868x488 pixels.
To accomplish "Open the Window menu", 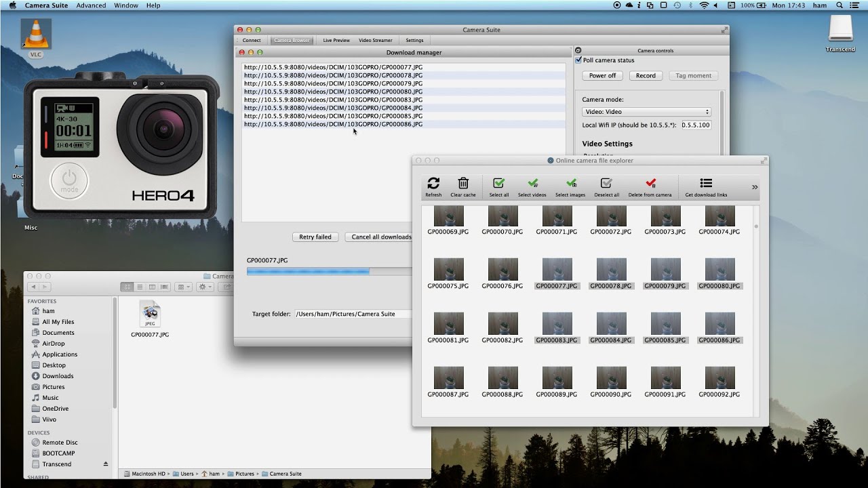I will tap(126, 5).
